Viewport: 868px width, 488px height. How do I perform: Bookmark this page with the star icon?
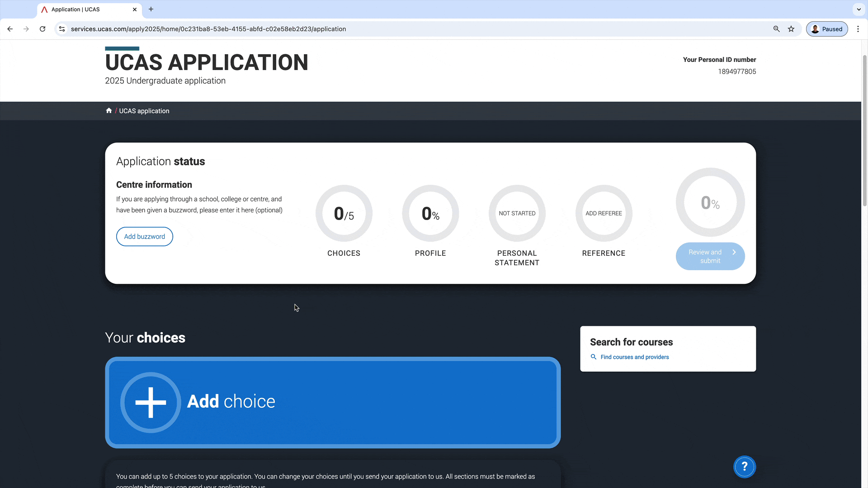[791, 29]
